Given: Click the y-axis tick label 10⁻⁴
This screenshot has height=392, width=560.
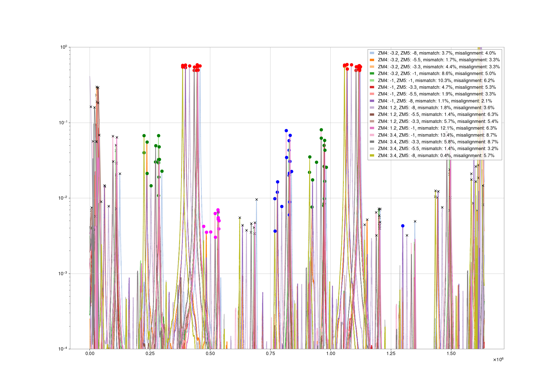Looking at the screenshot, I should click(63, 349).
